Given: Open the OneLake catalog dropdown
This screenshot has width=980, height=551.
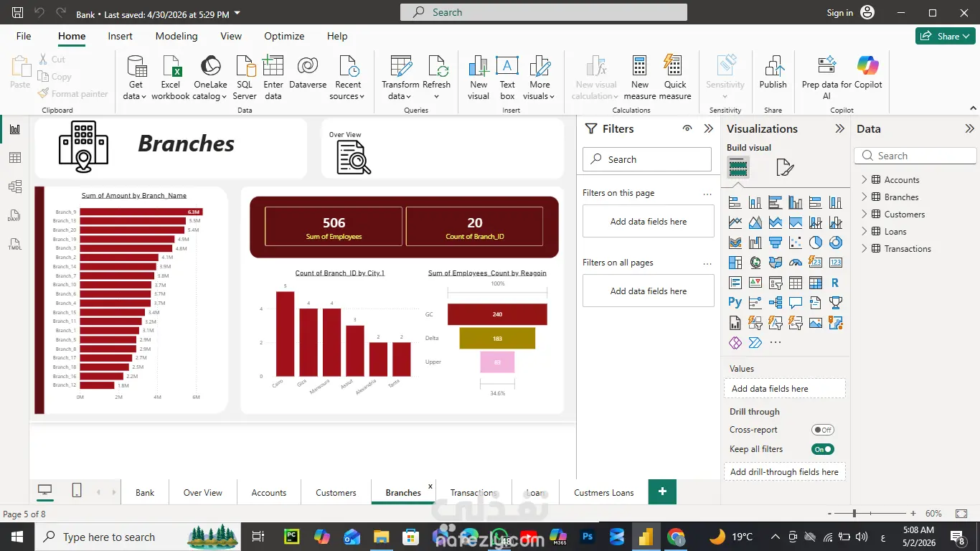Looking at the screenshot, I should [210, 77].
